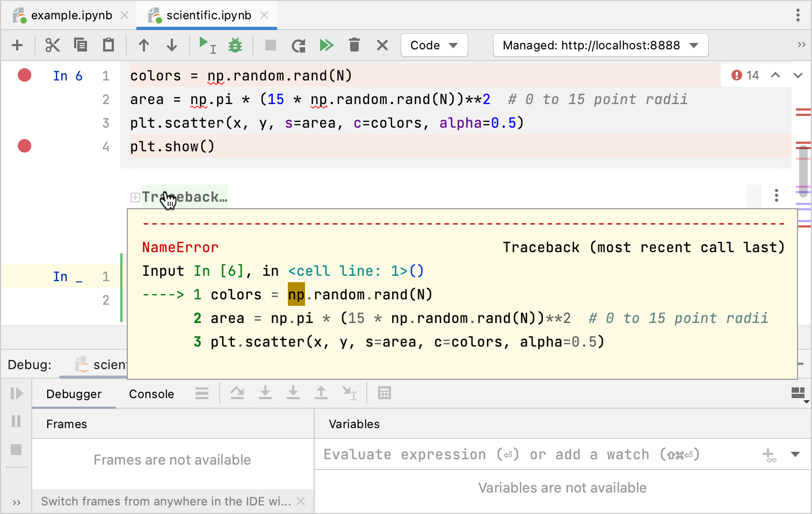The height and width of the screenshot is (514, 812).
Task: Expand the collapsed Traceback output
Action: coord(135,197)
